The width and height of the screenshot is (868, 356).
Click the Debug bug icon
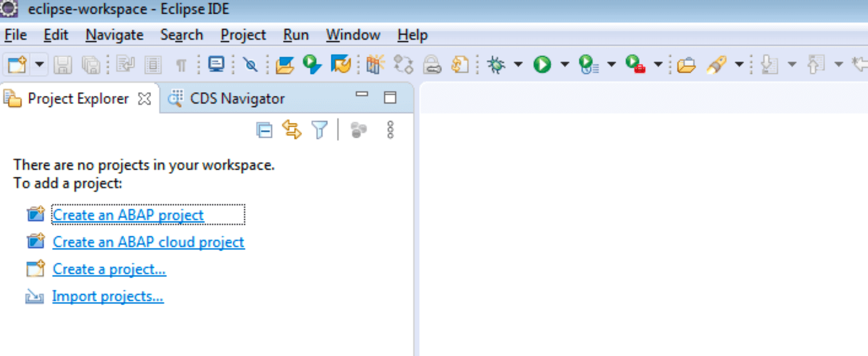(x=497, y=65)
